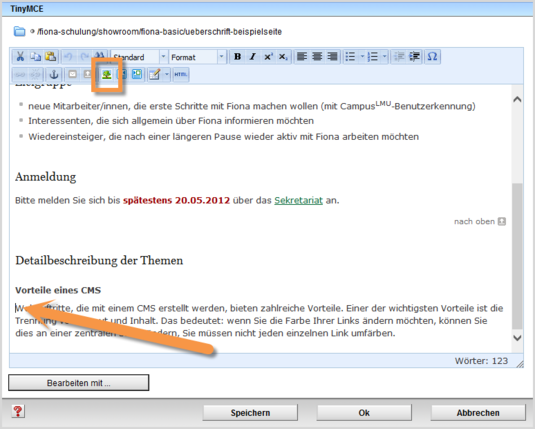
Task: Open the HTML source editor
Action: tap(180, 74)
